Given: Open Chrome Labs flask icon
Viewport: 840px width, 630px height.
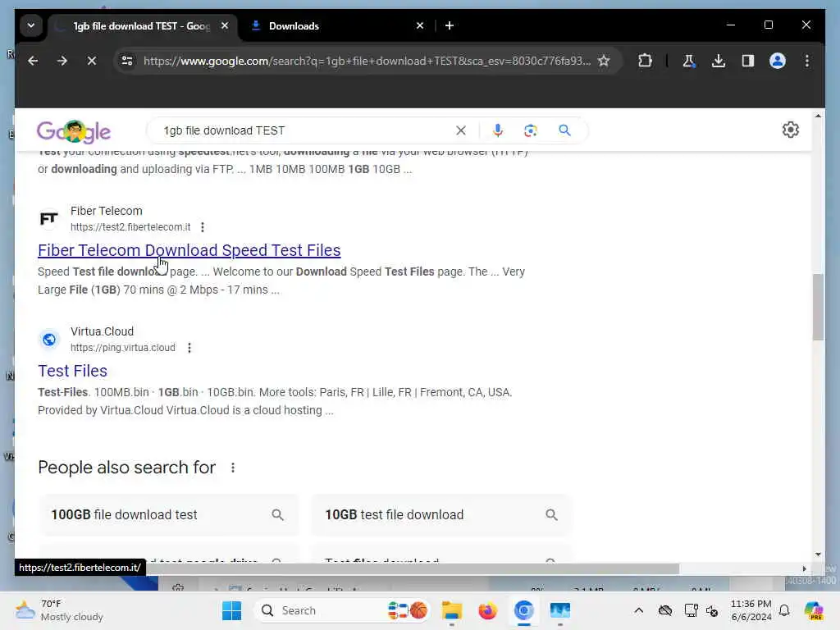Looking at the screenshot, I should point(689,61).
